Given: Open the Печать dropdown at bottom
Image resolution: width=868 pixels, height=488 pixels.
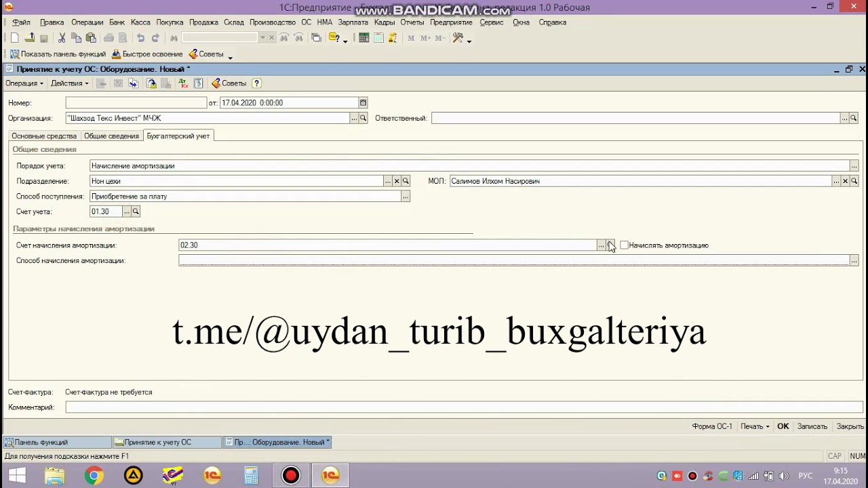Looking at the screenshot, I should (x=755, y=426).
